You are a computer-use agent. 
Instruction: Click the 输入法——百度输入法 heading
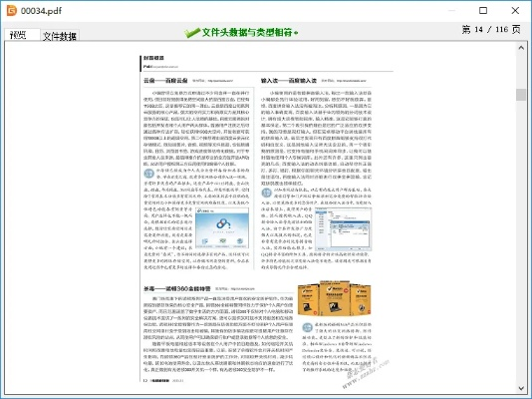[x=289, y=81]
